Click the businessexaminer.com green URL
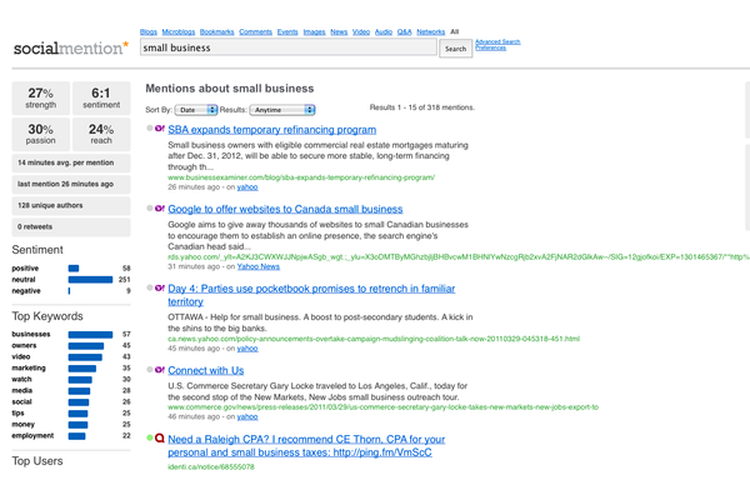Screen dimensions: 750x500 coord(301,178)
